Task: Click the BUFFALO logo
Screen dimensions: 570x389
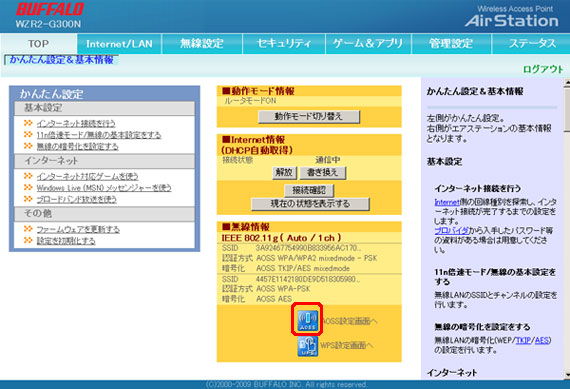Action: pos(50,9)
